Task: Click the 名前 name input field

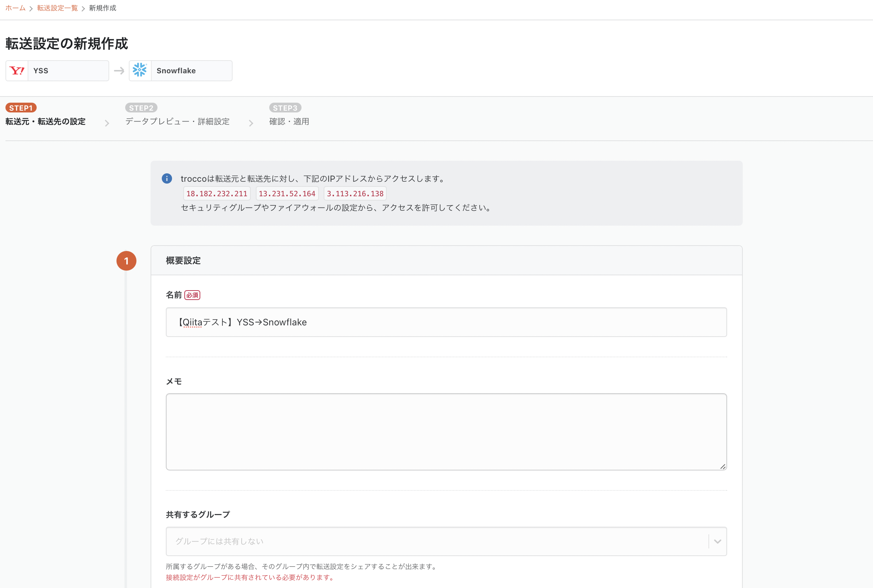Action: [446, 322]
